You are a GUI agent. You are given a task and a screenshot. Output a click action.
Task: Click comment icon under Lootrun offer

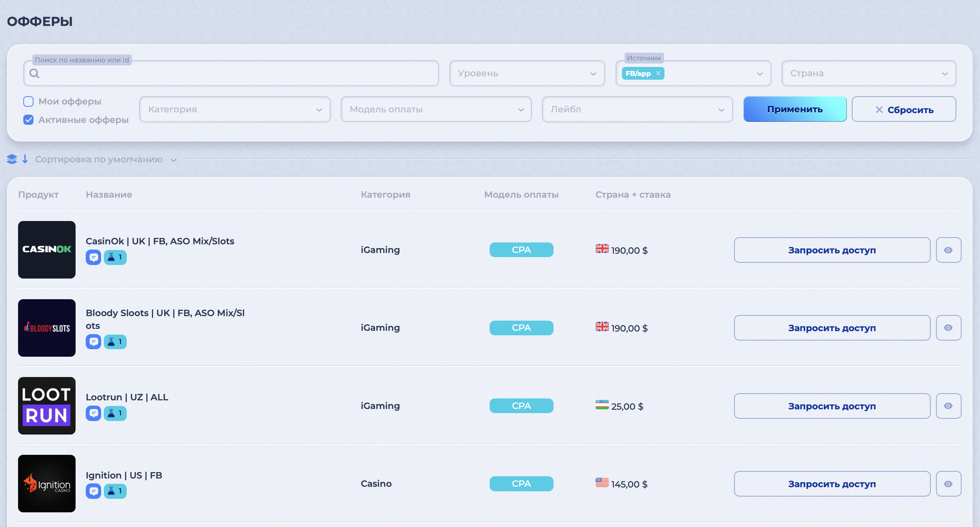[x=93, y=413]
